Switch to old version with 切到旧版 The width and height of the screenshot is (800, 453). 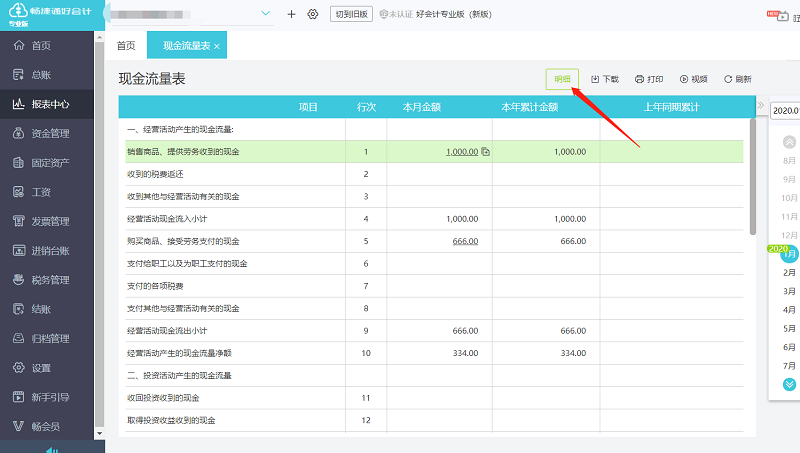tap(351, 14)
